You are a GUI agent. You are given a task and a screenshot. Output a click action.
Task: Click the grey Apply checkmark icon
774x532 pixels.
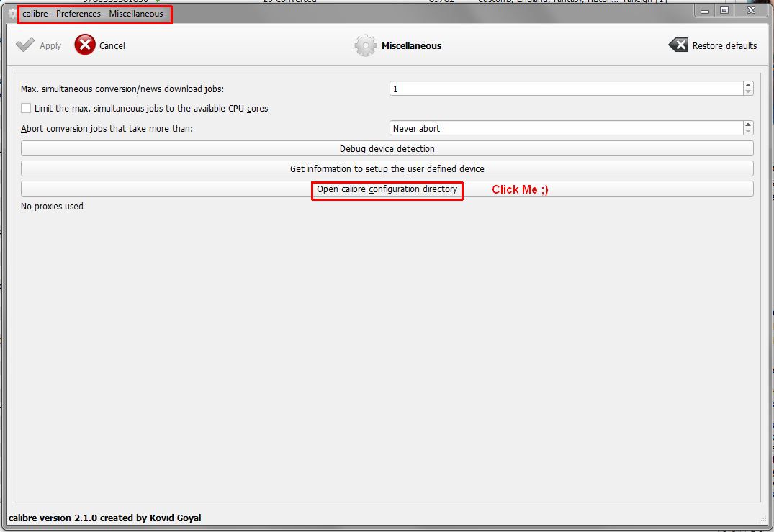[25, 45]
